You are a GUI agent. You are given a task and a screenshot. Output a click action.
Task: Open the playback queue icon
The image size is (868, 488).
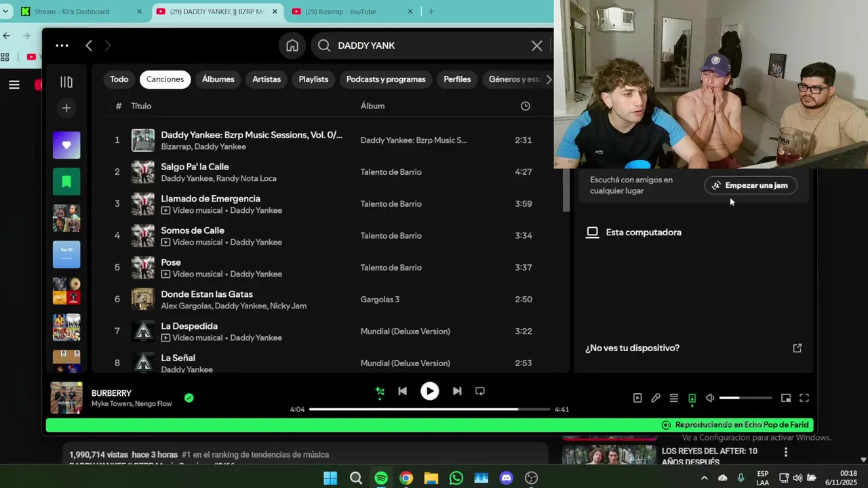click(x=674, y=399)
